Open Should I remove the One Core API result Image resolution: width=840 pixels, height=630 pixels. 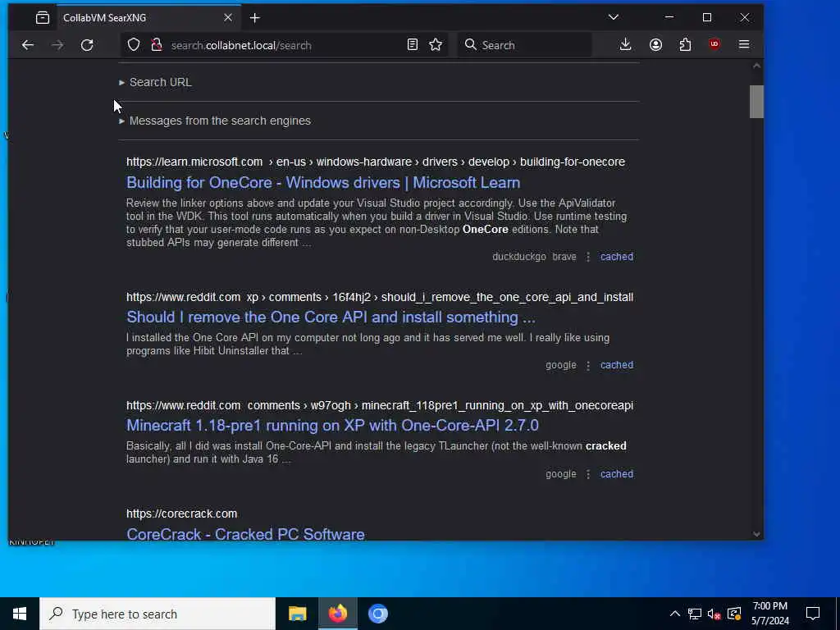tap(331, 317)
